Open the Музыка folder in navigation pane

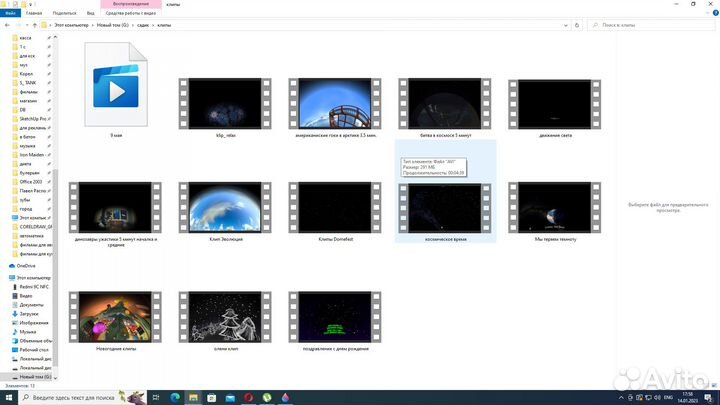coord(27,332)
